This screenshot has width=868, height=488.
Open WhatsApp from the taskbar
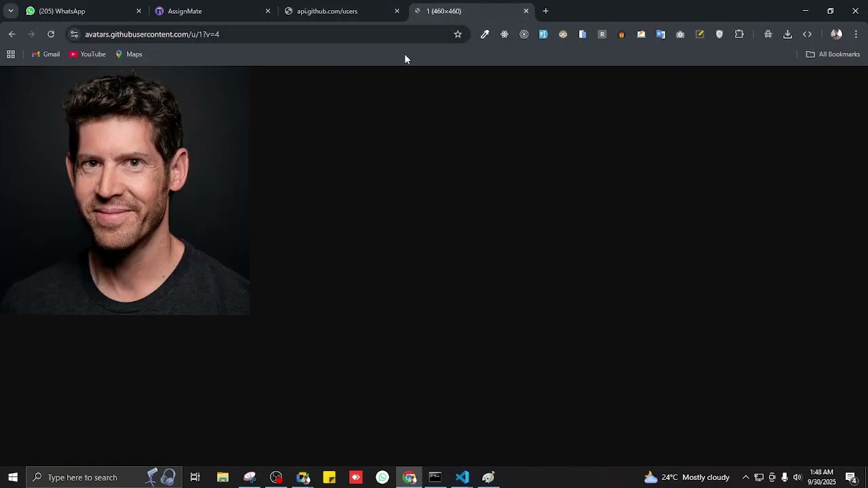click(382, 477)
